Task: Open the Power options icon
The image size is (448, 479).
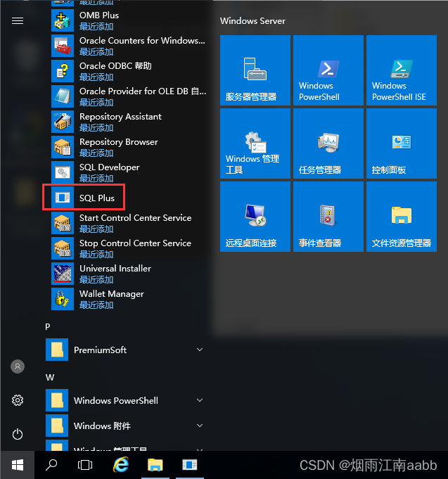Action: 18,434
